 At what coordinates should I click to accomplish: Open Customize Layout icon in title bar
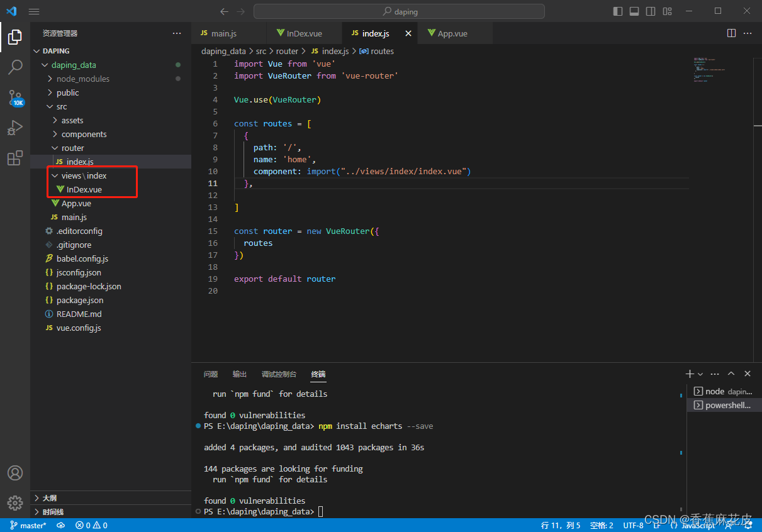click(x=668, y=11)
